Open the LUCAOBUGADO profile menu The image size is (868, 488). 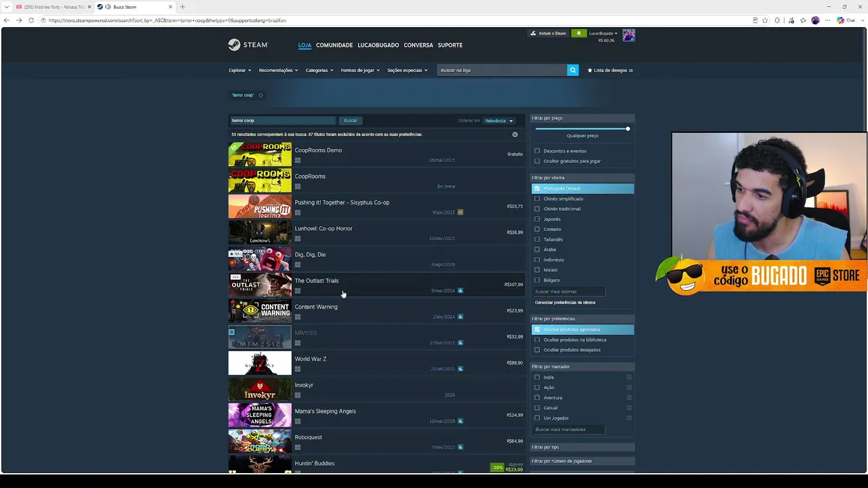coord(378,45)
